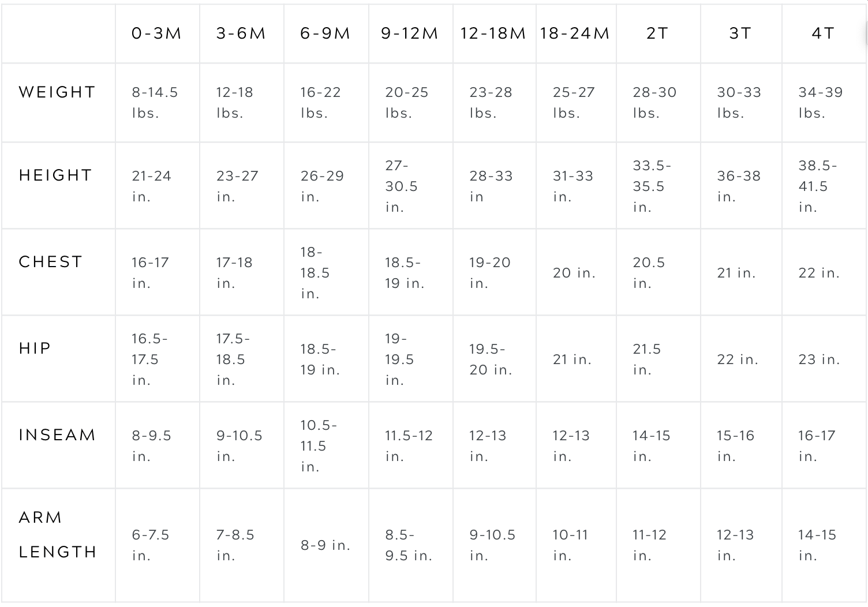This screenshot has width=868, height=607.
Task: Select the 4T chest cell, 22 in.
Action: click(819, 273)
